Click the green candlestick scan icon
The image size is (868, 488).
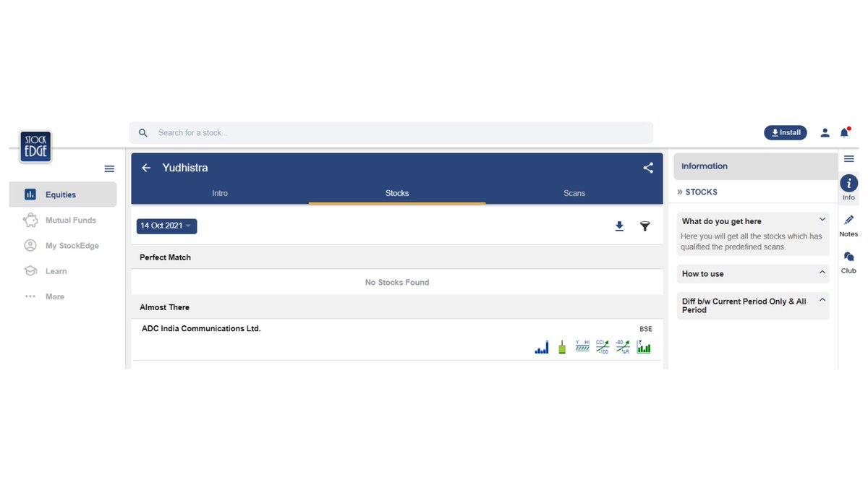tap(562, 347)
